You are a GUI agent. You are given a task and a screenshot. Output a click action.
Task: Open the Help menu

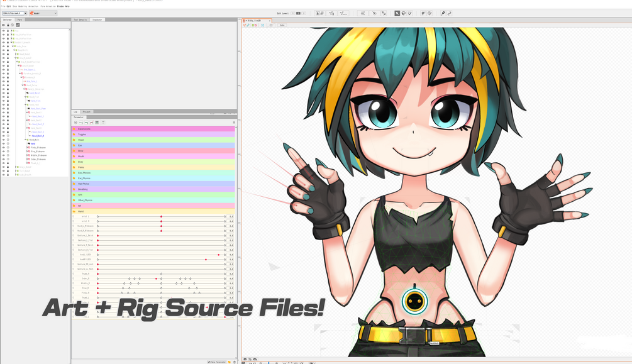67,6
